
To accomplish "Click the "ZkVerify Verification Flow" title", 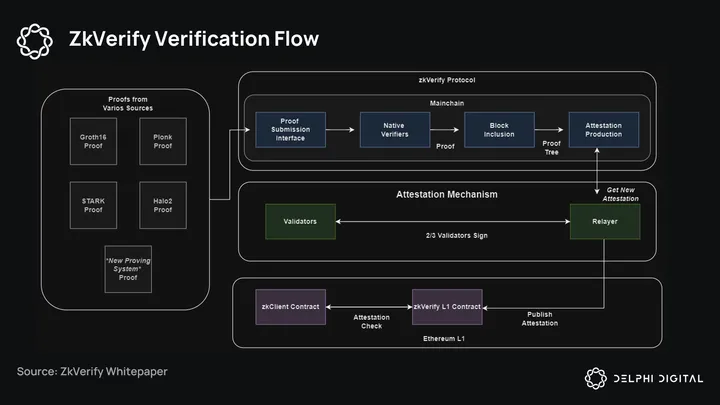I will (x=194, y=39).
